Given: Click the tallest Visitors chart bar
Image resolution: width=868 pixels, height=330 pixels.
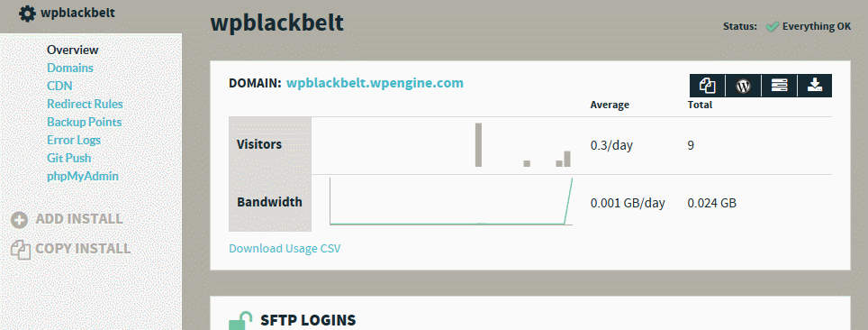Looking at the screenshot, I should click(x=478, y=145).
